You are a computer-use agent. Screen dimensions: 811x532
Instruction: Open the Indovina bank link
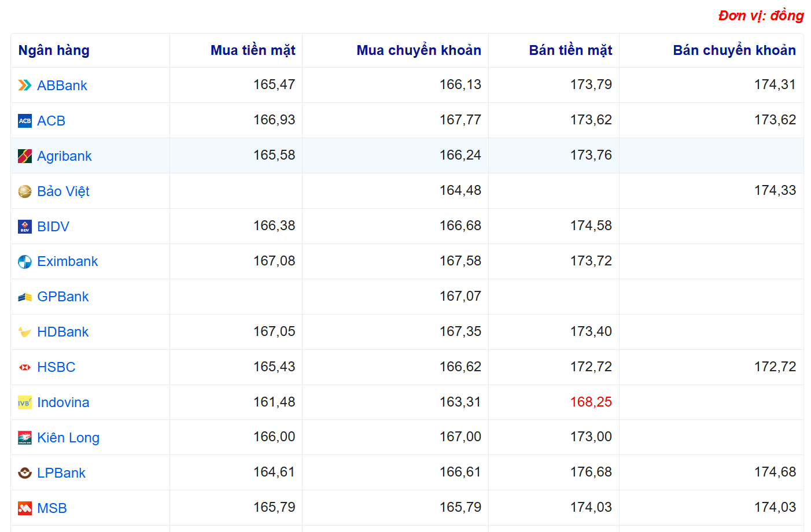[63, 402]
